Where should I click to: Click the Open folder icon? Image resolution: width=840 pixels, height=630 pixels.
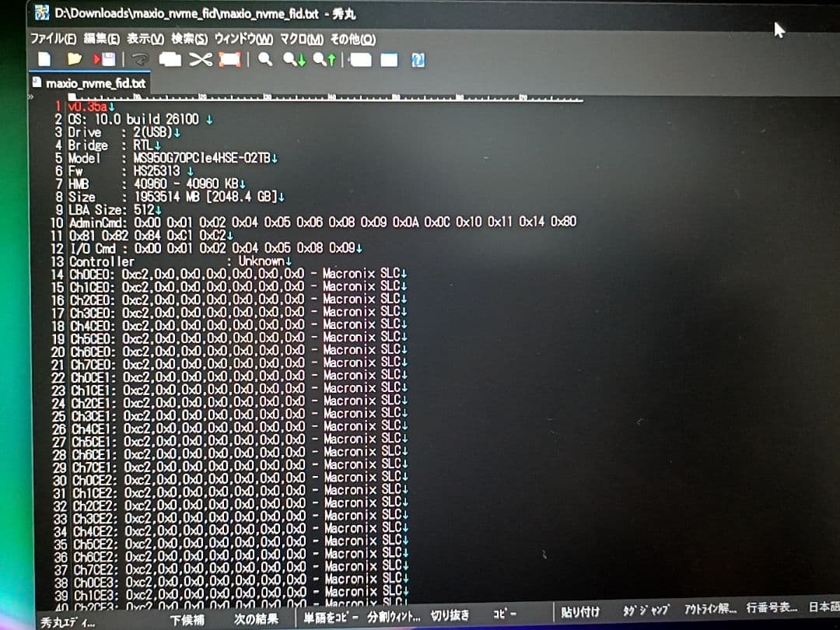74,59
